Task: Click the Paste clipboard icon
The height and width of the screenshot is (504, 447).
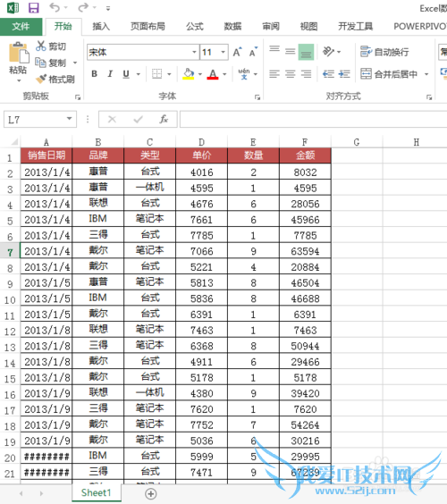Action: click(19, 53)
